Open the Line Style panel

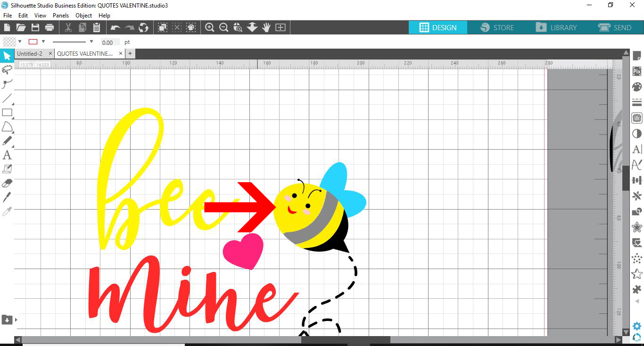pos(637,102)
